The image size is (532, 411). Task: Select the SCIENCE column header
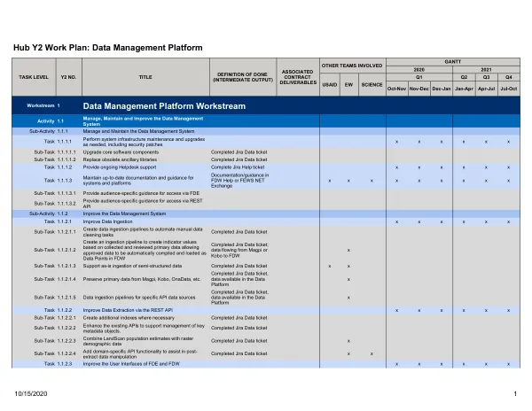point(372,85)
